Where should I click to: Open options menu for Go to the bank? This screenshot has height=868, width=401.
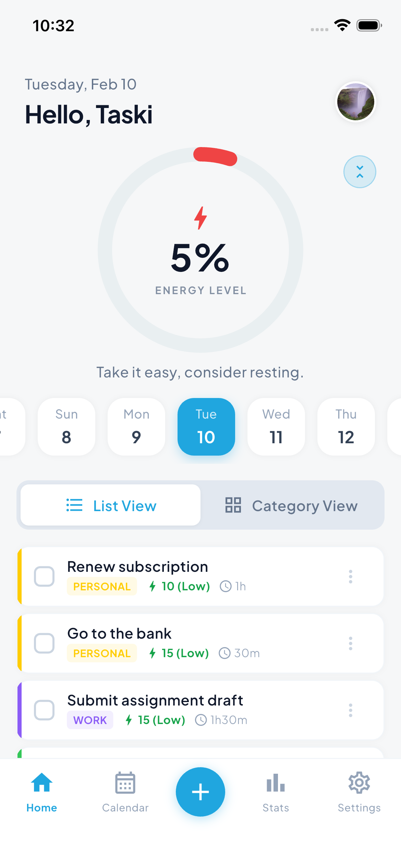click(x=350, y=643)
